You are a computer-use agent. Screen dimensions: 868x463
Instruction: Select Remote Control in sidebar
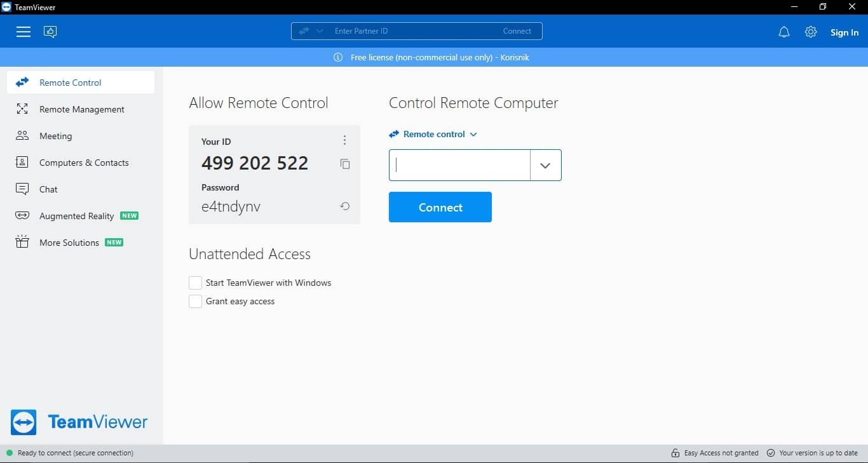81,83
